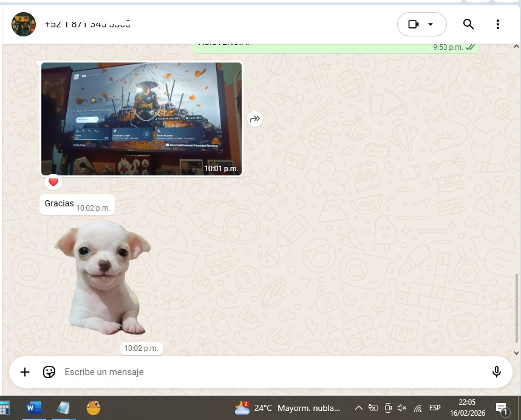Open the attach plus menu
Image resolution: width=521 pixels, height=420 pixels.
(25, 372)
